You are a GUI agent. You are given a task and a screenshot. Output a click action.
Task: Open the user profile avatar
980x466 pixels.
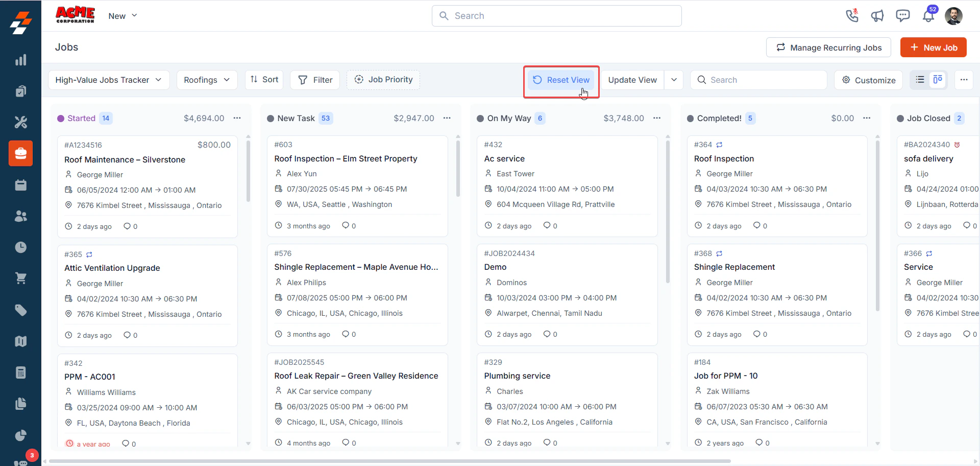coord(953,16)
